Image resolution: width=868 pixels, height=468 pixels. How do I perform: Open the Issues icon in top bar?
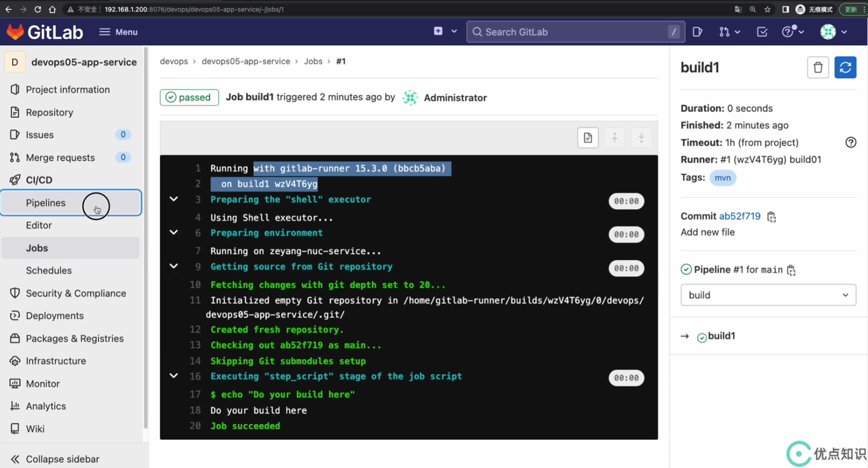point(697,32)
